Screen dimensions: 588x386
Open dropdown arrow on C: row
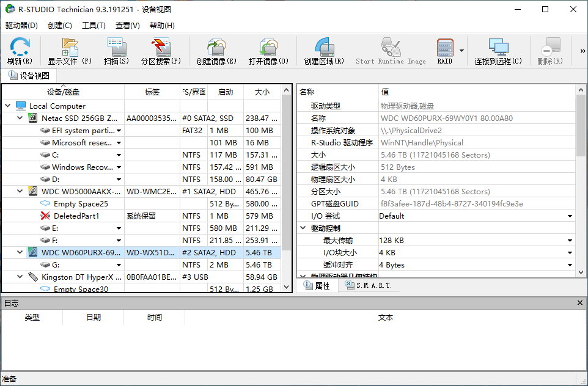pyautogui.click(x=119, y=155)
